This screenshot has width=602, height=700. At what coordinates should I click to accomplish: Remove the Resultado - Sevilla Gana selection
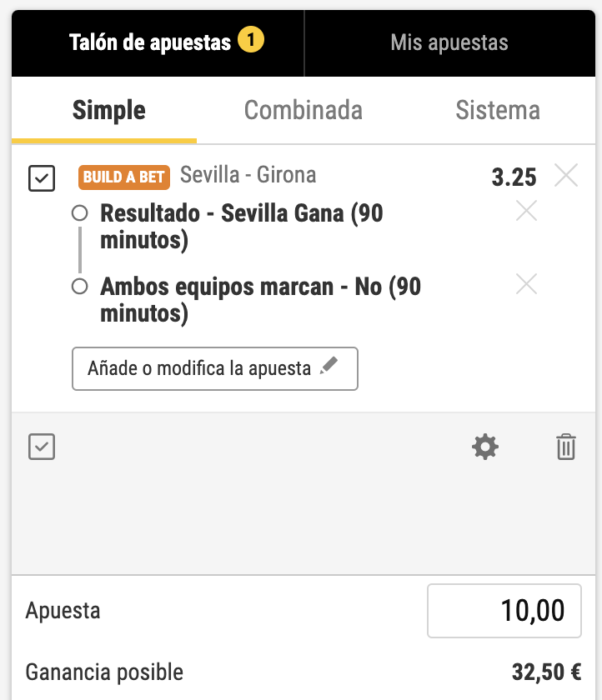(526, 212)
